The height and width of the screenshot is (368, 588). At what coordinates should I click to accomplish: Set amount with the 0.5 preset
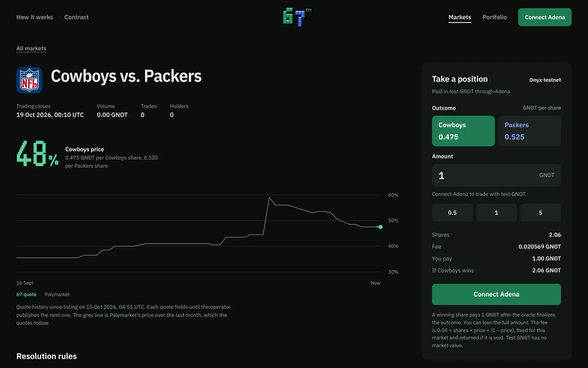click(452, 213)
